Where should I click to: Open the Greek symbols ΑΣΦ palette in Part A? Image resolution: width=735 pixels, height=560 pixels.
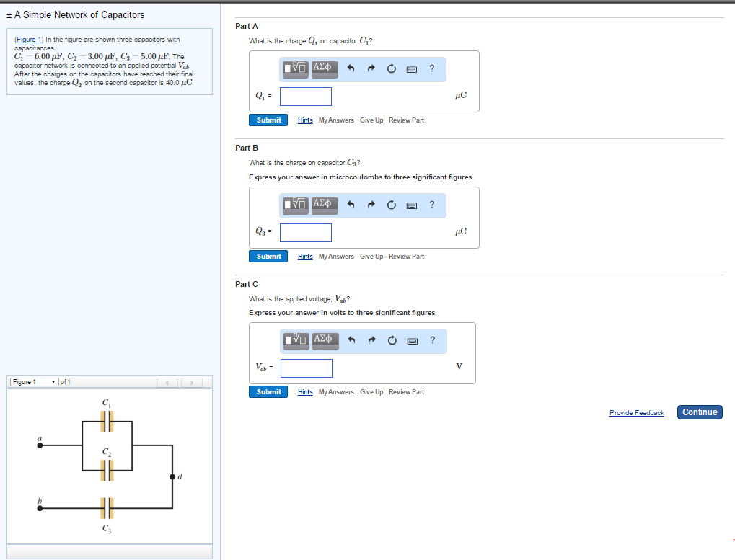(x=323, y=69)
